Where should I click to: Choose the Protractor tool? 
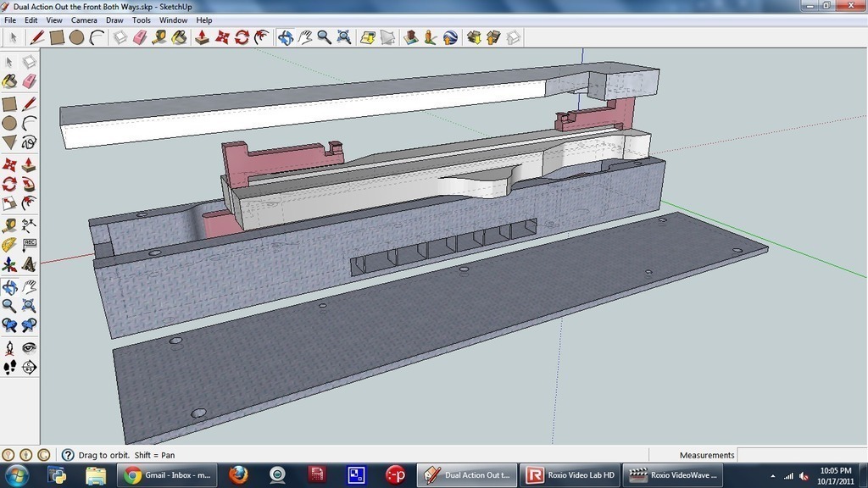pyautogui.click(x=9, y=245)
